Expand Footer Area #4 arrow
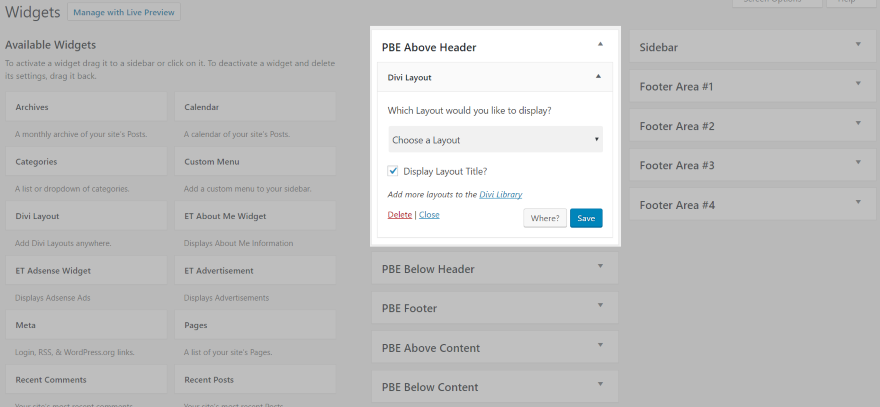 858,203
